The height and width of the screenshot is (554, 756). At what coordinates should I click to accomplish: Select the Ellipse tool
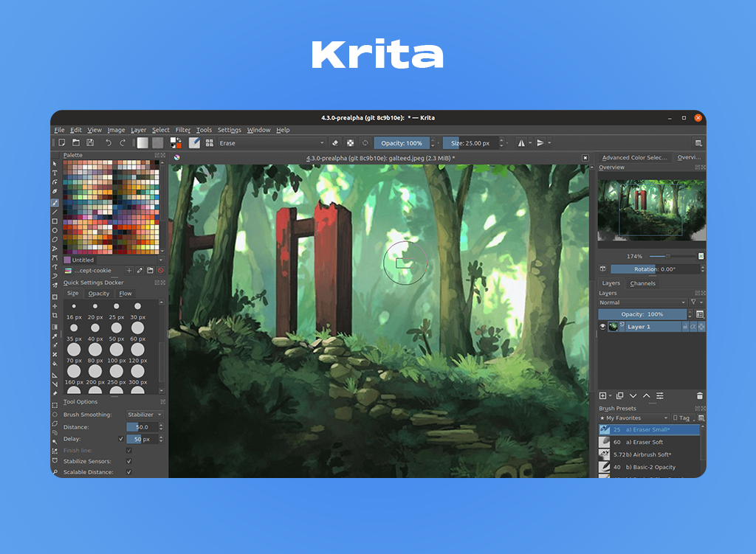tap(55, 230)
